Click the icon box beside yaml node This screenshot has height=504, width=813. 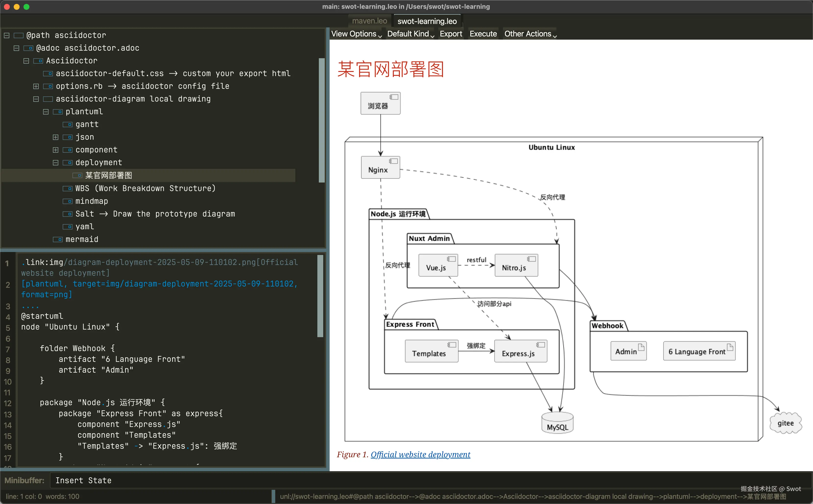[x=67, y=227]
